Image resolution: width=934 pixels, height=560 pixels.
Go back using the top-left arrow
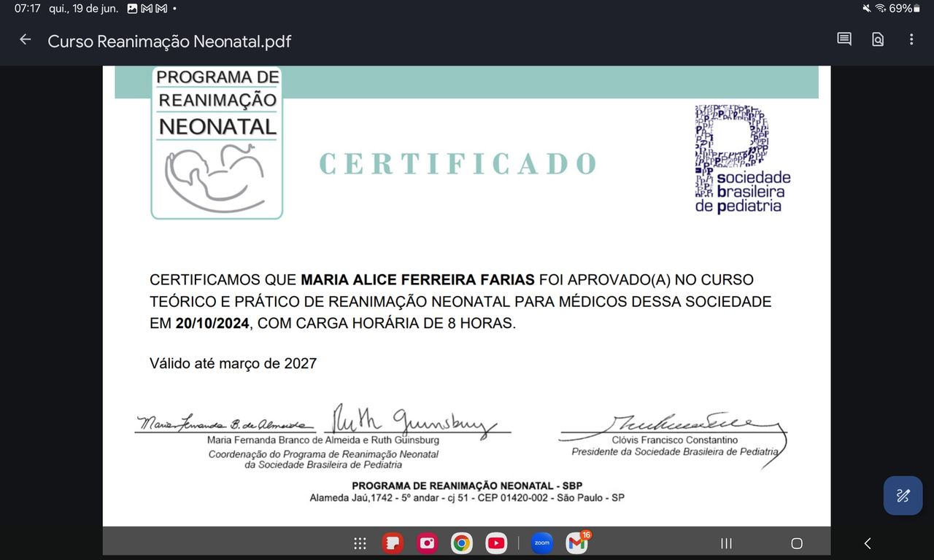tap(26, 40)
